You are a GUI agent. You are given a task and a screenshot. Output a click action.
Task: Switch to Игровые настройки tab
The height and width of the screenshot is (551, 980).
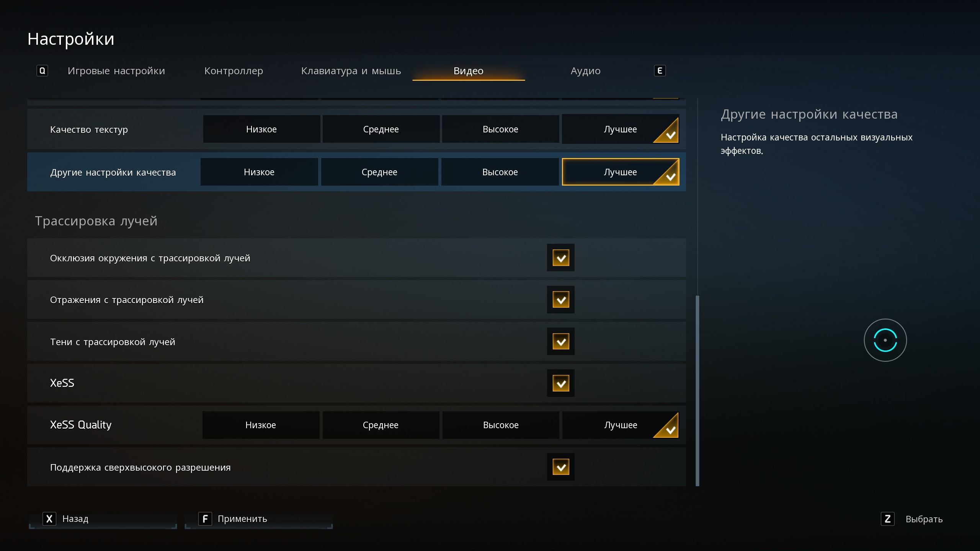coord(116,71)
